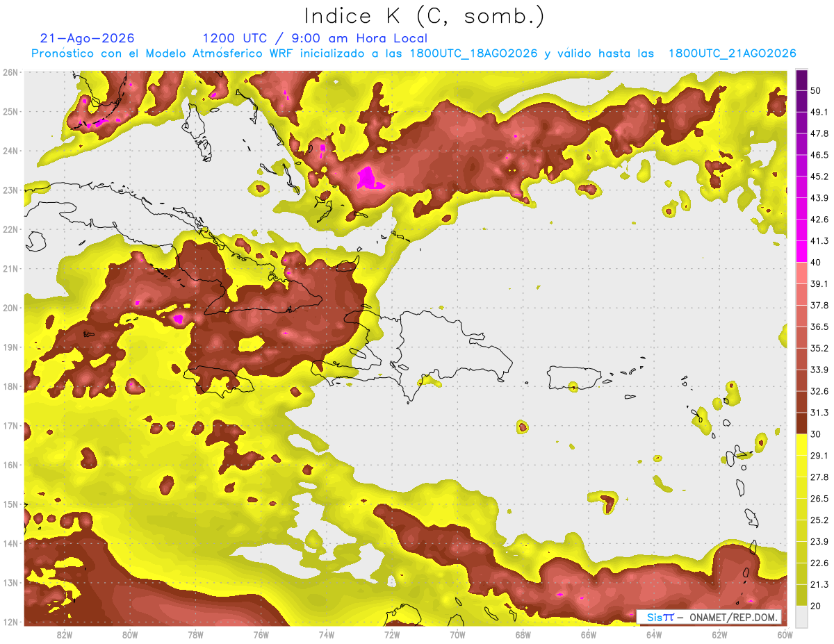This screenshot has height=644, width=834.
Task: Click the colorbar value '35.2'
Action: tap(819, 349)
